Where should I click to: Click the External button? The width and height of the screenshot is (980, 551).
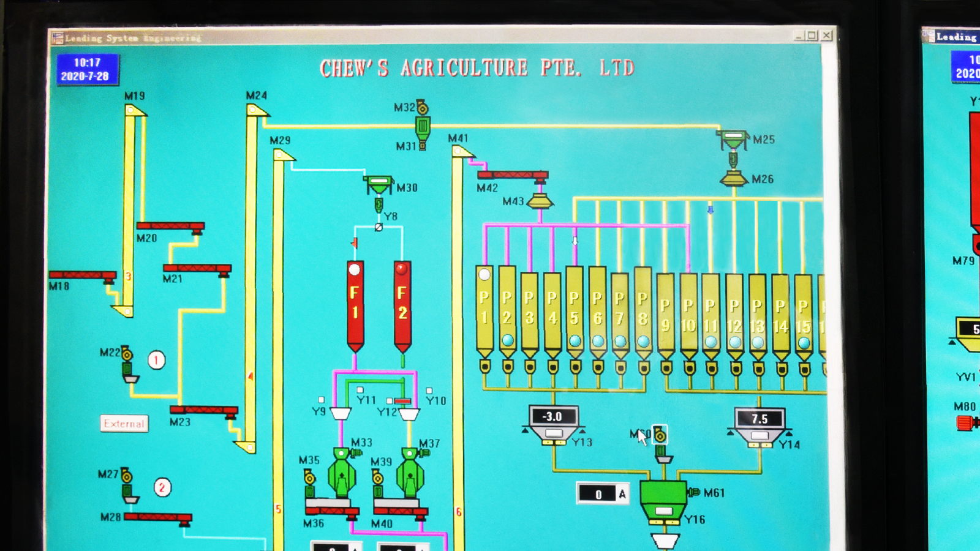(x=124, y=424)
